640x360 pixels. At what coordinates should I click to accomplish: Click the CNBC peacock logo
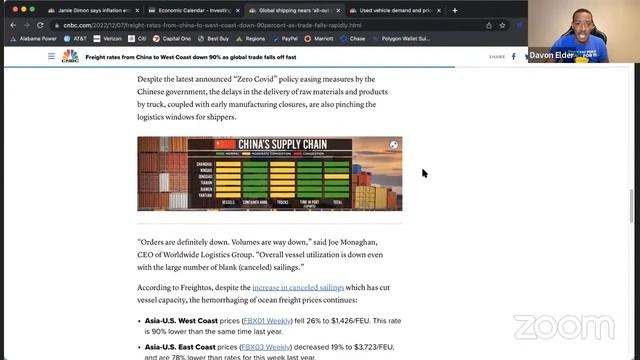tap(70, 56)
